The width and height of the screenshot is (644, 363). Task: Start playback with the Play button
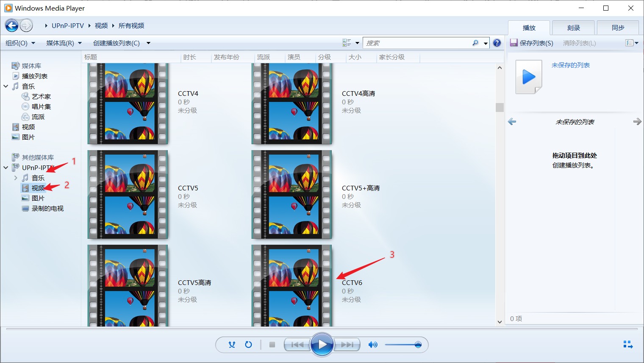tap(322, 344)
